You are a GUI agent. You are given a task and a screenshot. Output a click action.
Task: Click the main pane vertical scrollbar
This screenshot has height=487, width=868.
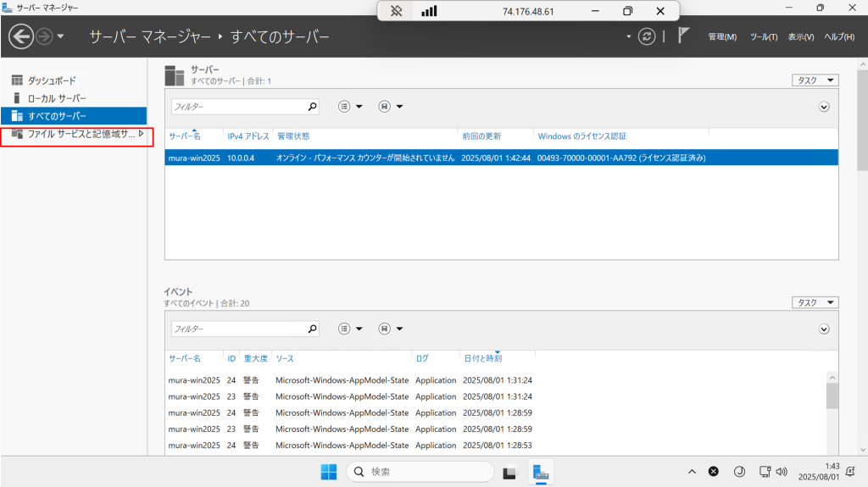(x=862, y=120)
